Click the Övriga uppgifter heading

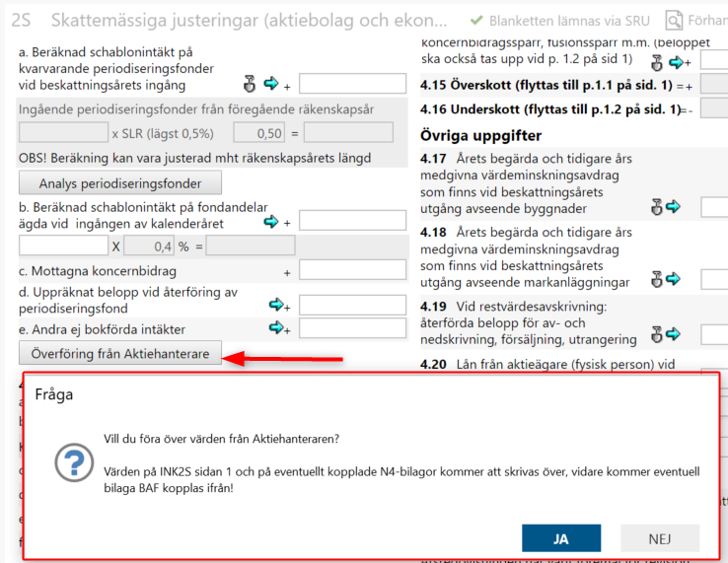(481, 135)
